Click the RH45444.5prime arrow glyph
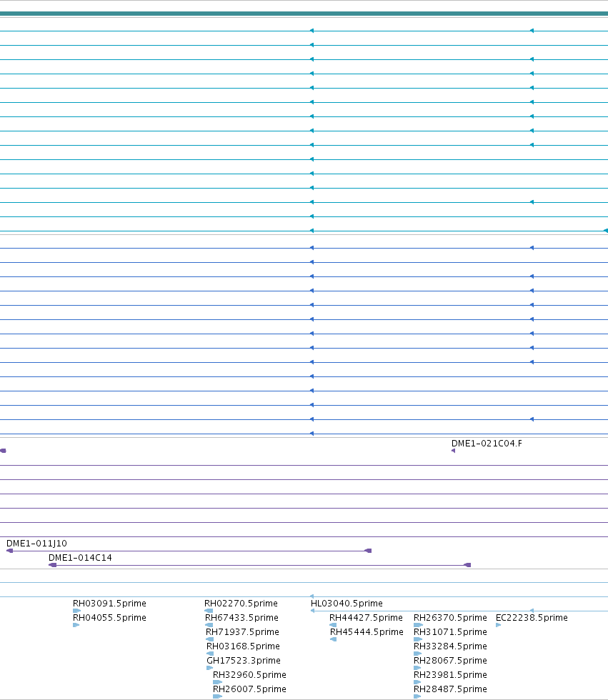This screenshot has width=608, height=700. [333, 639]
